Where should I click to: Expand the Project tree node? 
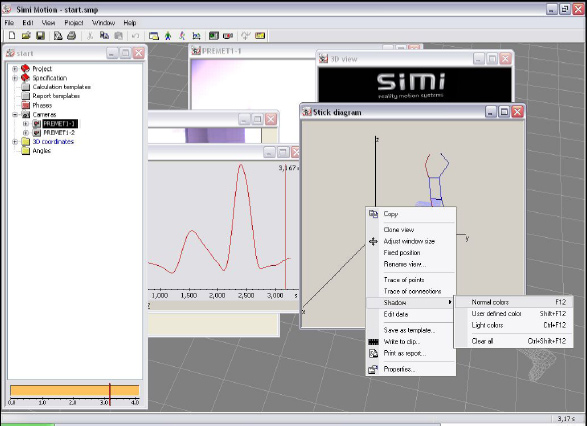point(15,69)
